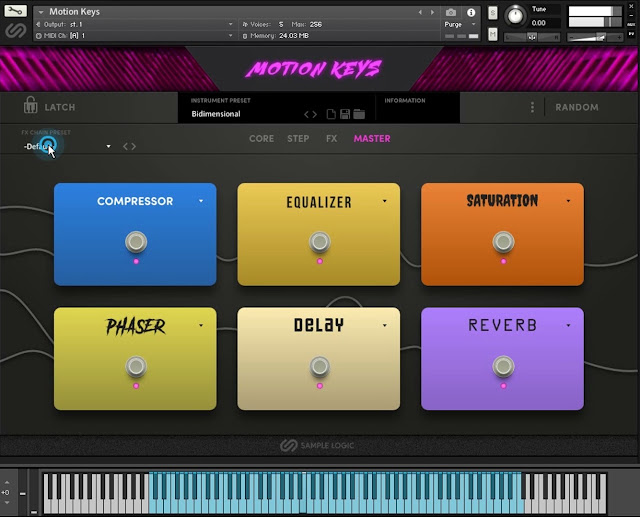Click the REVERB pedal title

point(502,325)
